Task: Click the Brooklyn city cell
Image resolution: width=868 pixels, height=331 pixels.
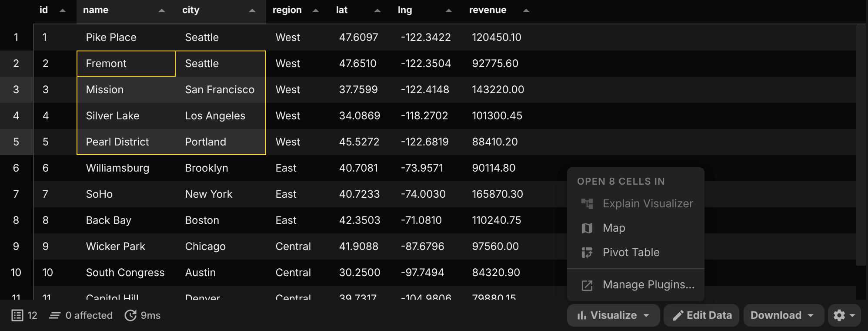Action: pos(220,168)
